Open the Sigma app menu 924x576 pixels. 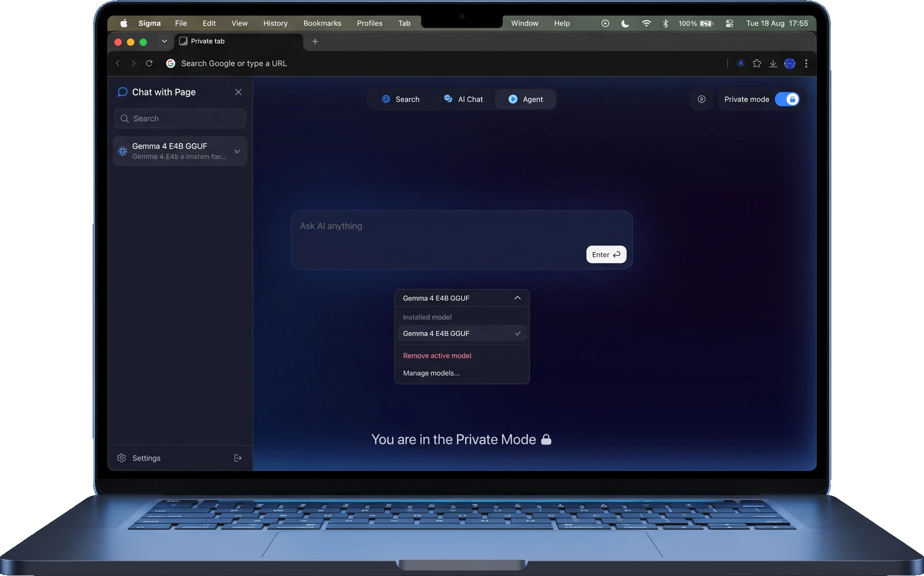[149, 23]
